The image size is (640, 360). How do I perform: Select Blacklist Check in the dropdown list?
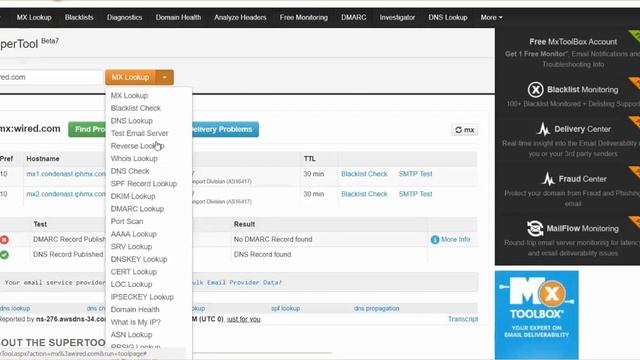[136, 108]
